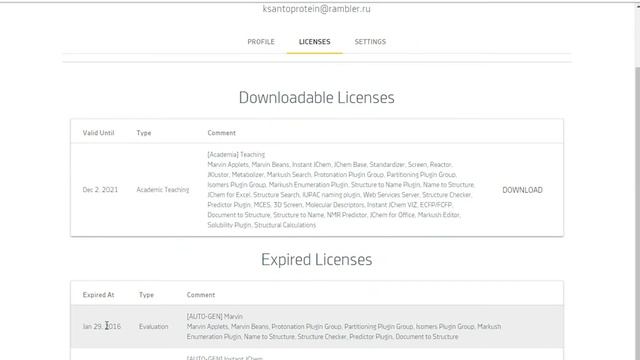Download the Academic Teaching license
This screenshot has width=640, height=360.
(x=522, y=190)
